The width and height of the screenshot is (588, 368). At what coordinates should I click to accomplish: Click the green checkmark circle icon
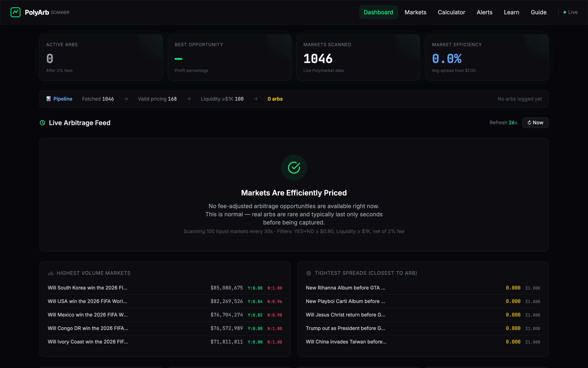pos(294,168)
